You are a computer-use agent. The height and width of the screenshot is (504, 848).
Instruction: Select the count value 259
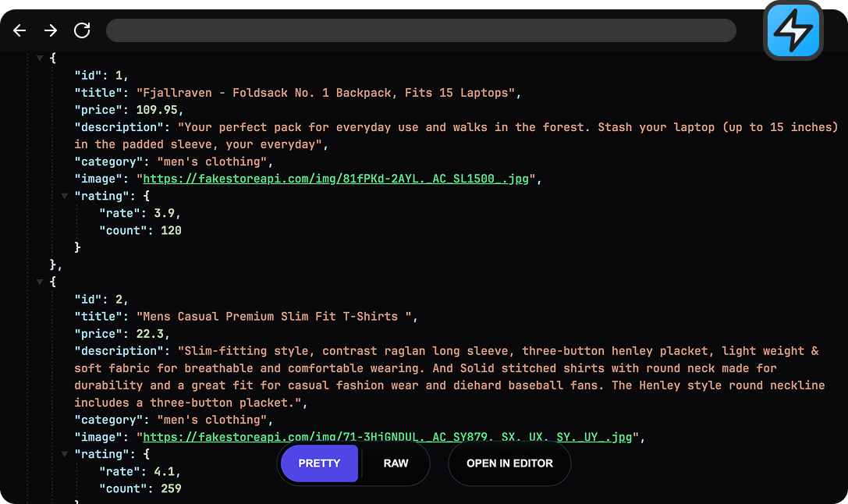pos(171,488)
